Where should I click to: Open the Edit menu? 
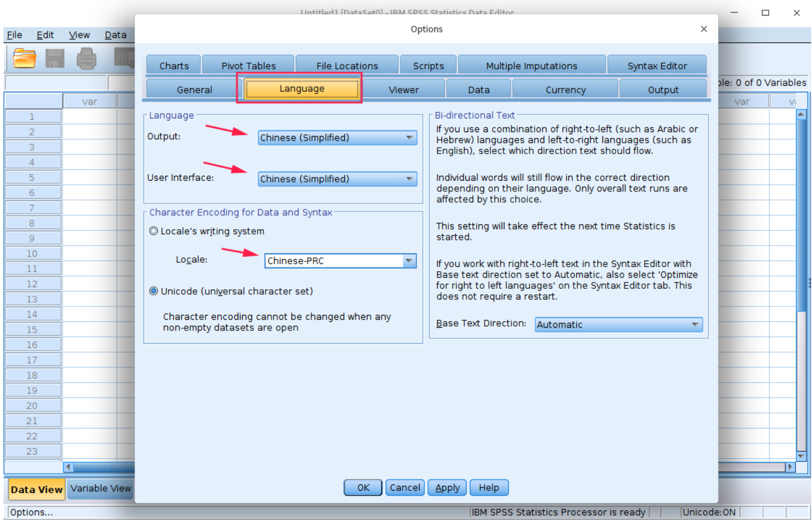(x=45, y=35)
